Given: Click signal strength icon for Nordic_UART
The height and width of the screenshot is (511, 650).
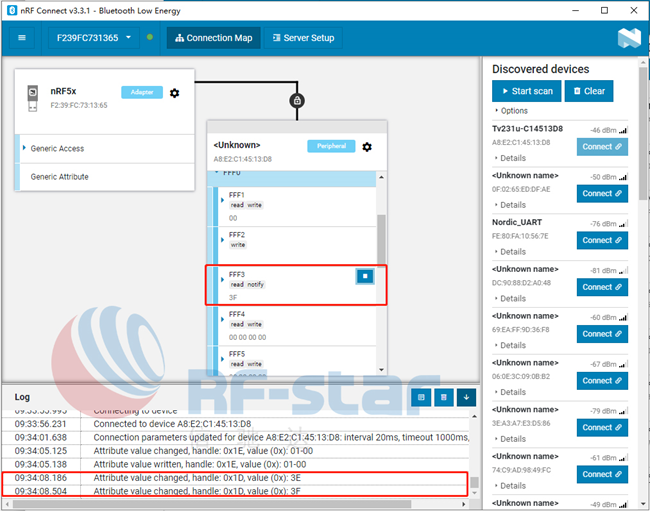Looking at the screenshot, I should coord(623,224).
